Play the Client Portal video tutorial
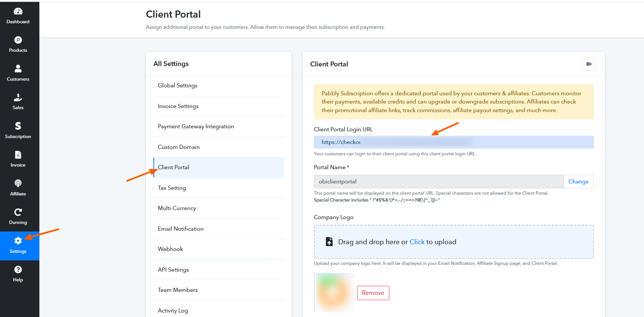Viewport: 644px width, 317px height. [588, 64]
